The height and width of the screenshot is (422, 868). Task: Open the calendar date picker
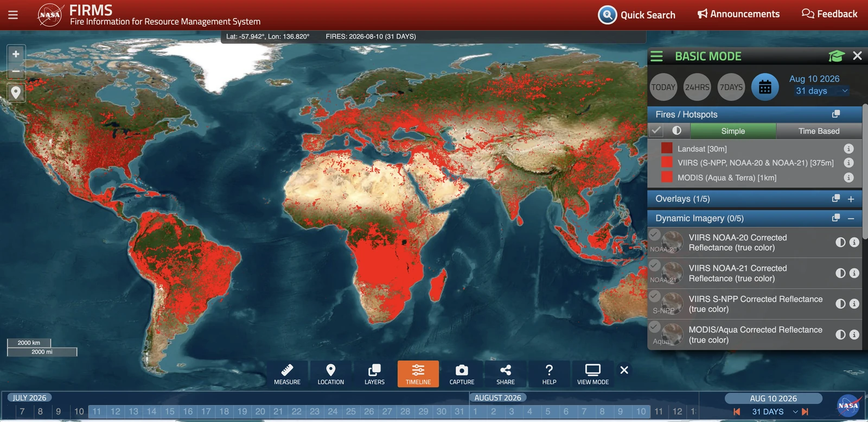click(x=765, y=87)
